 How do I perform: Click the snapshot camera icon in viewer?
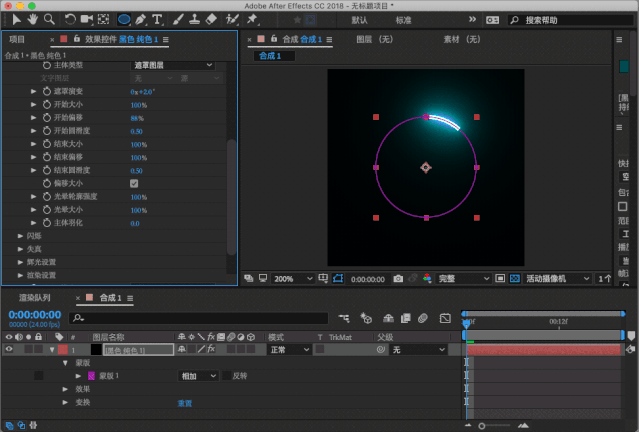(x=398, y=278)
